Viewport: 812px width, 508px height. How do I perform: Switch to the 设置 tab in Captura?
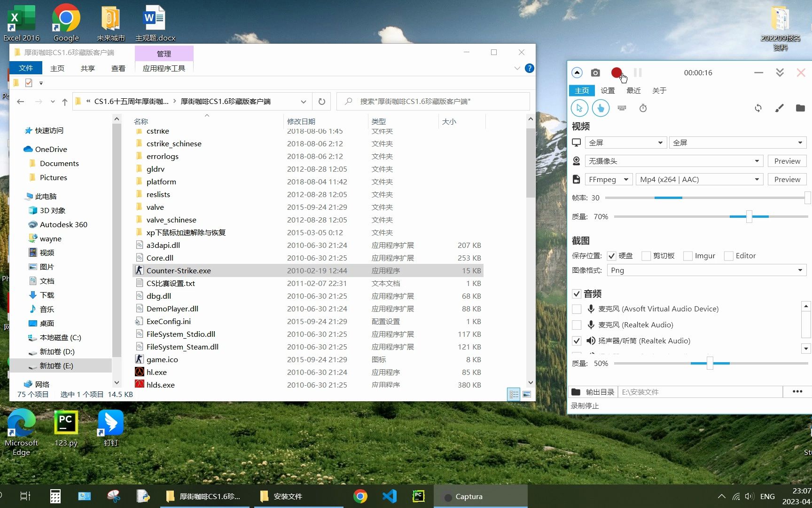point(607,90)
